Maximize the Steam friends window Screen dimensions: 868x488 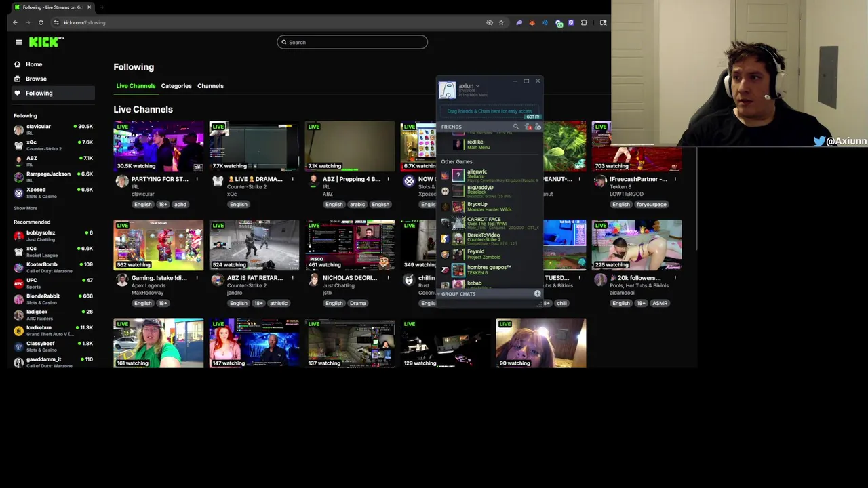(526, 81)
